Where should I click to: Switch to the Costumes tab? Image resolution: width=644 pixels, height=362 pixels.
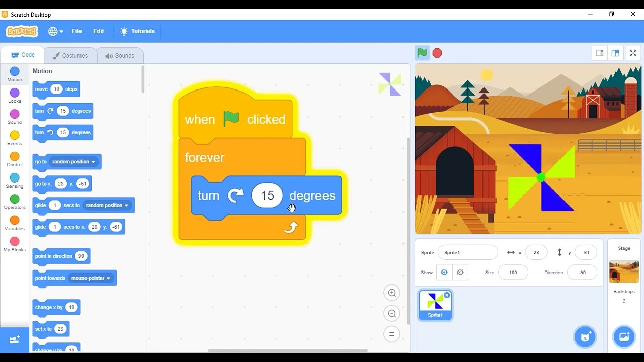click(70, 56)
